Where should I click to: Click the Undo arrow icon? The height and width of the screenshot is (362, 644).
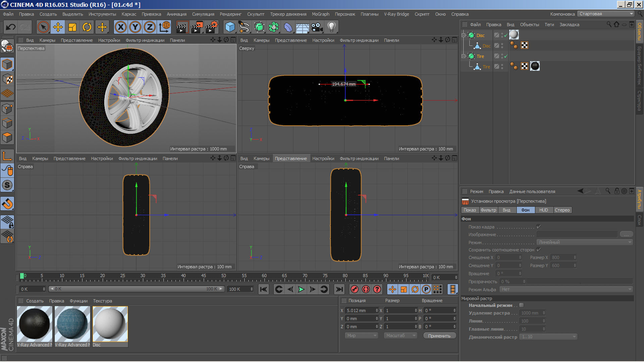[11, 27]
